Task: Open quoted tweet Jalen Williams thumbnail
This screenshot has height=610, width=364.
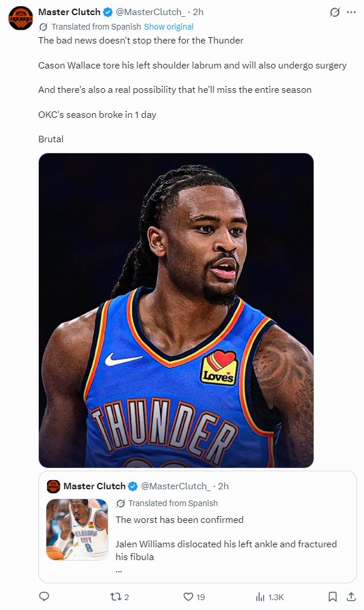Action: click(x=77, y=529)
